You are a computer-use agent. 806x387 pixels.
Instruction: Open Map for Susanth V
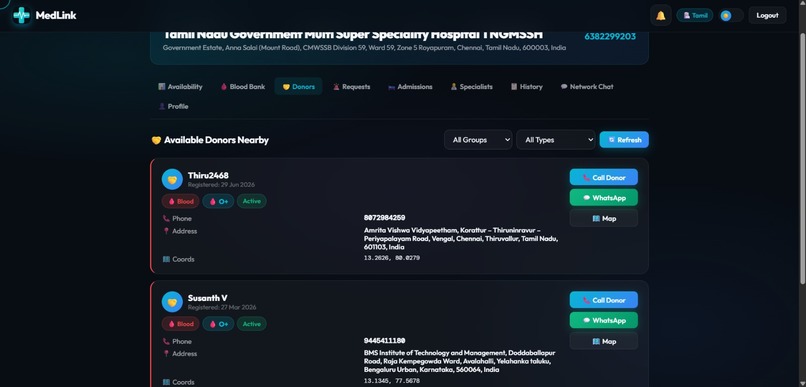(x=603, y=341)
